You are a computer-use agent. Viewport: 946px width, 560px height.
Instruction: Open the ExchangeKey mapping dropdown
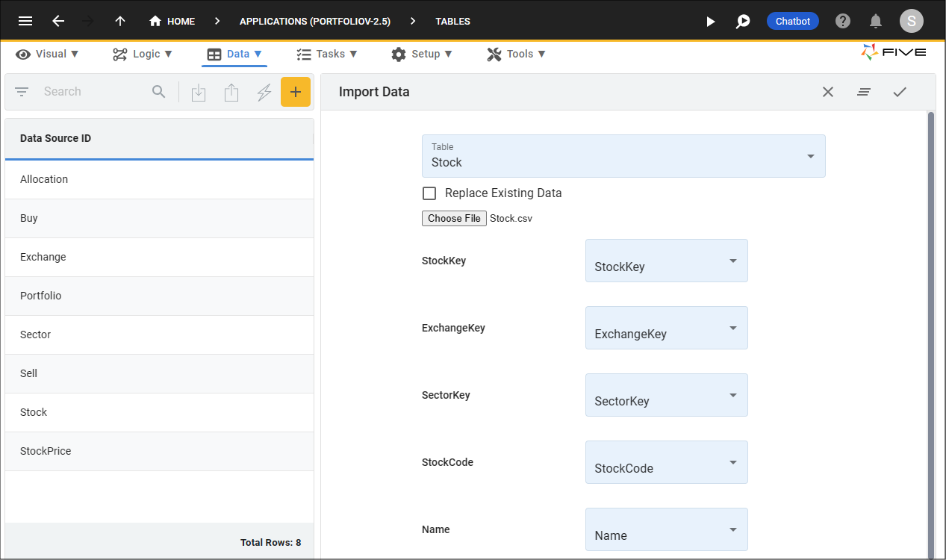pos(667,328)
